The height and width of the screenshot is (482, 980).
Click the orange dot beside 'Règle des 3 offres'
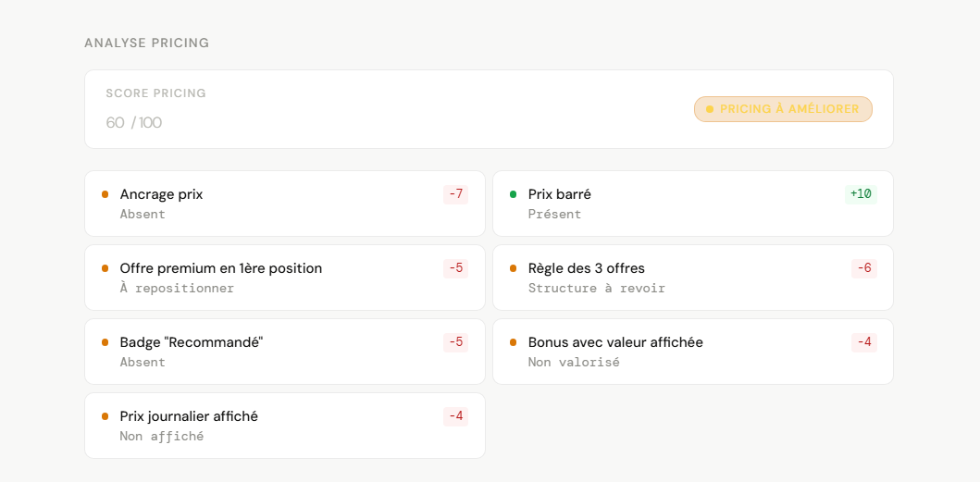(513, 268)
